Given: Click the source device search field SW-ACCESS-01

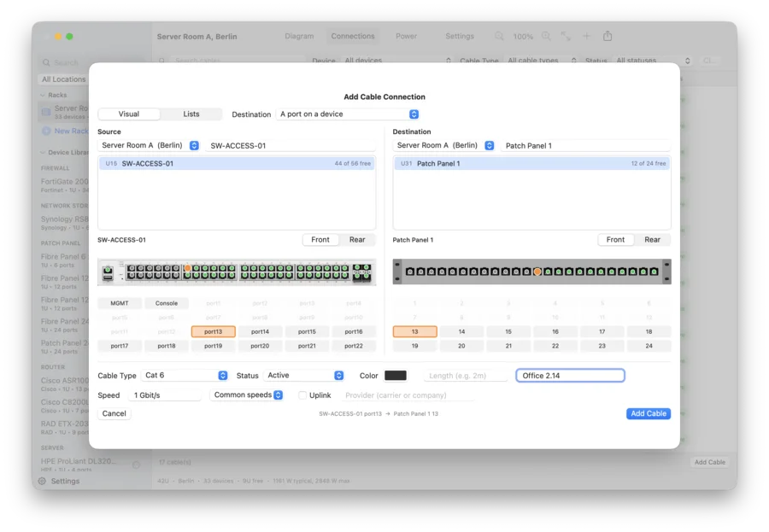Looking at the screenshot, I should [x=291, y=146].
